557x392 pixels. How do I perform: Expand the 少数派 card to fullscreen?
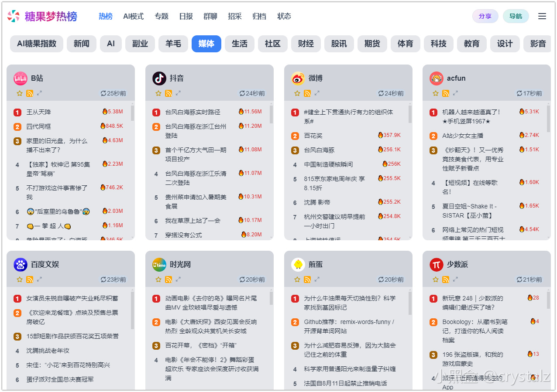click(455, 280)
